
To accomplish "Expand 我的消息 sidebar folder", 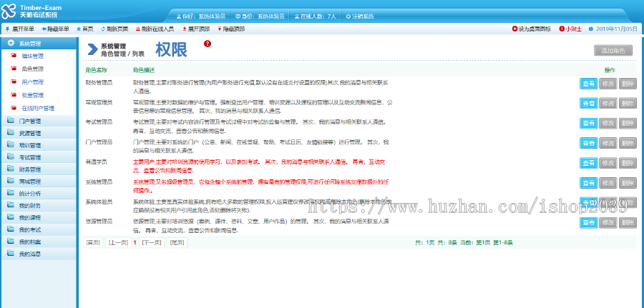I will coord(39,254).
